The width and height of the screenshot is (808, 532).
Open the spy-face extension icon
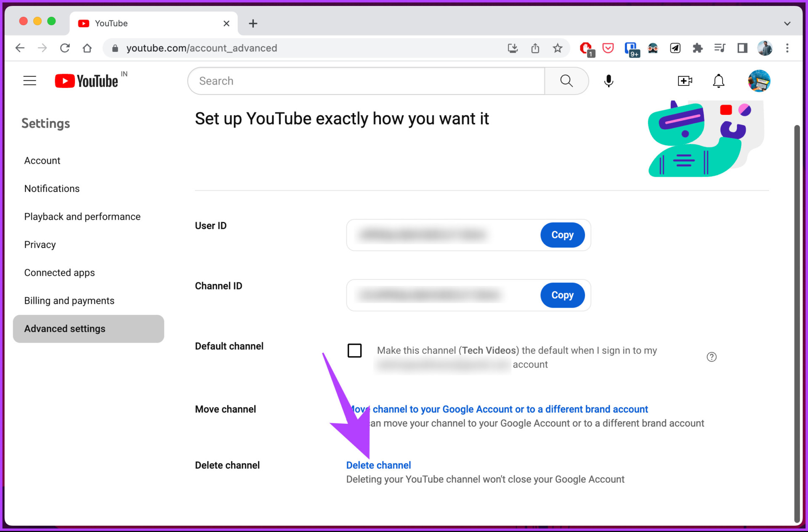tap(653, 48)
